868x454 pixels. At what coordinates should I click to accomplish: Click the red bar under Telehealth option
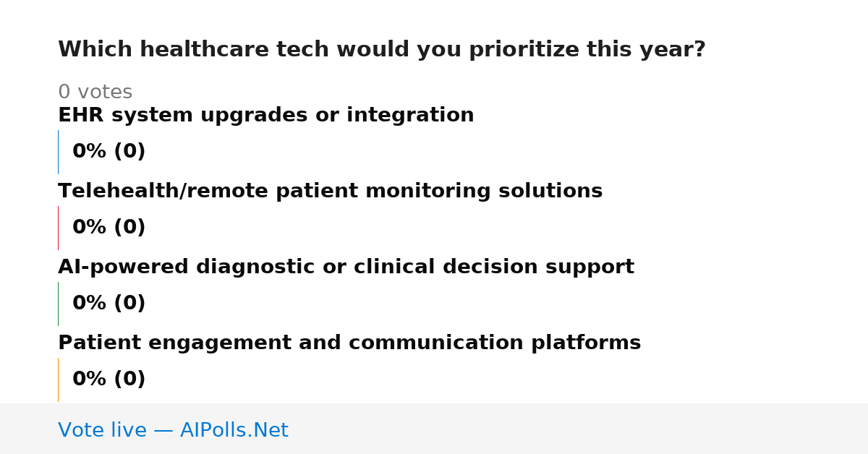[58, 228]
